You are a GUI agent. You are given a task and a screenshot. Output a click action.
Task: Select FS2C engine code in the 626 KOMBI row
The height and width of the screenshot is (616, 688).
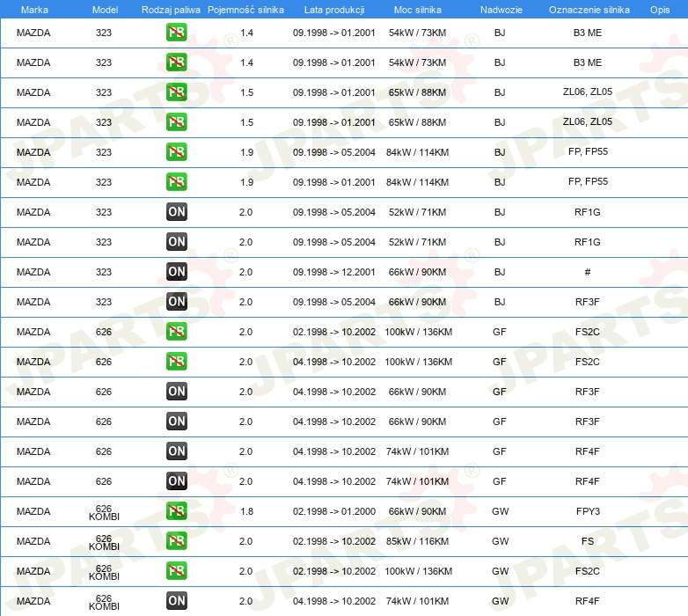(588, 571)
